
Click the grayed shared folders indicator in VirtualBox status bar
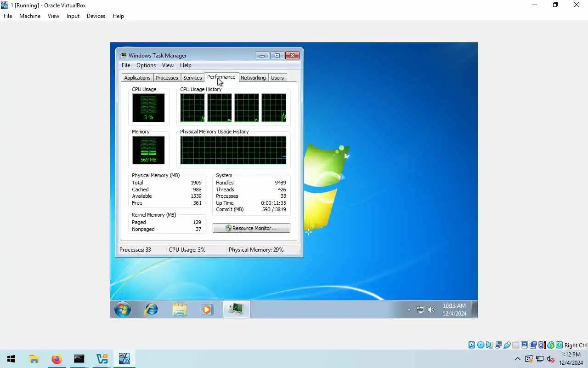click(515, 345)
